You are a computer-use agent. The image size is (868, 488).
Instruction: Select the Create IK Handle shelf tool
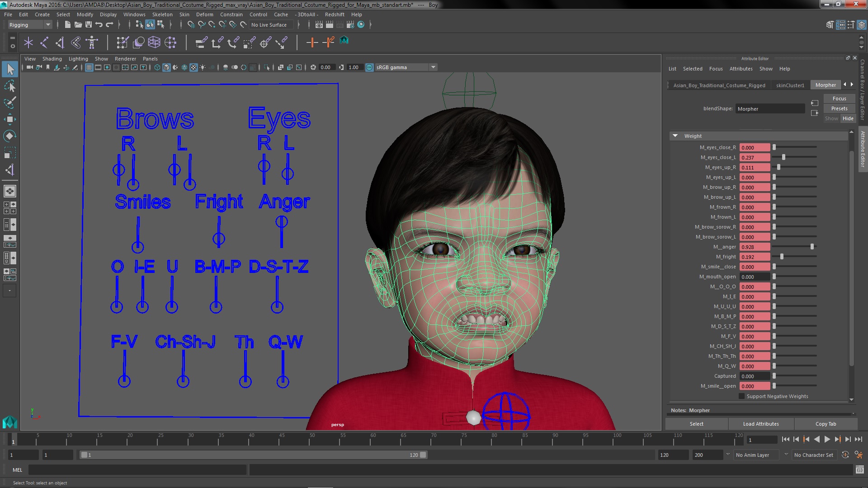pos(60,42)
